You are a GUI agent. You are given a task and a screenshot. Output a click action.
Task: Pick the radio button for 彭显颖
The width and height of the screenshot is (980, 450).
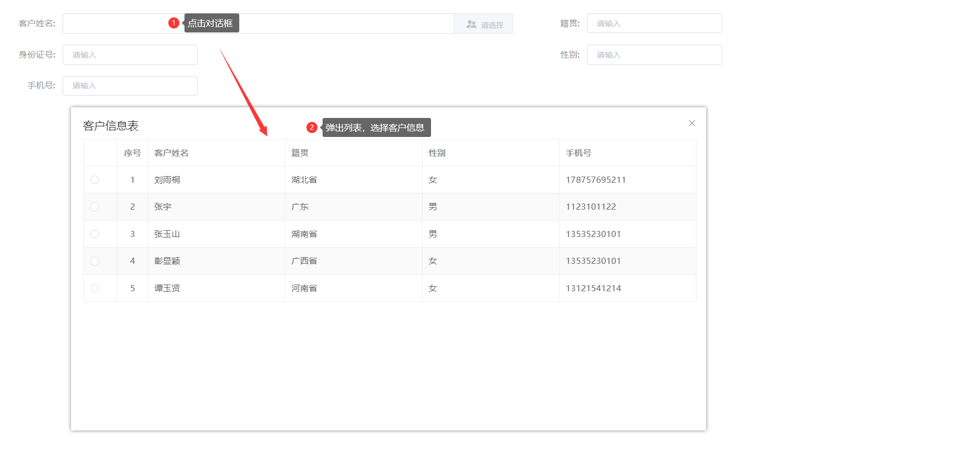coord(95,261)
